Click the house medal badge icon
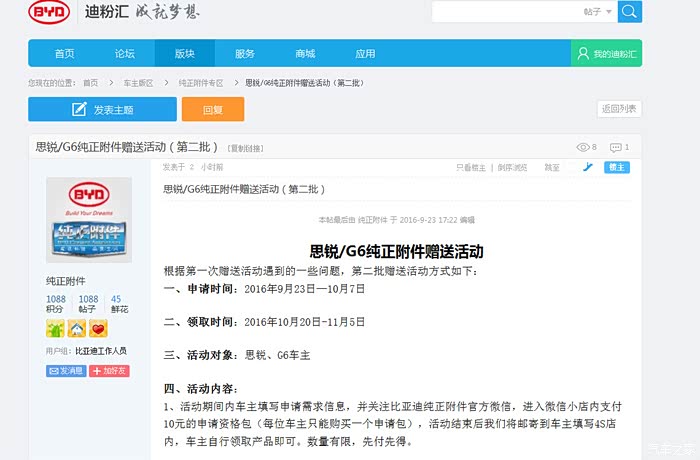The image size is (700, 460). coord(77,328)
